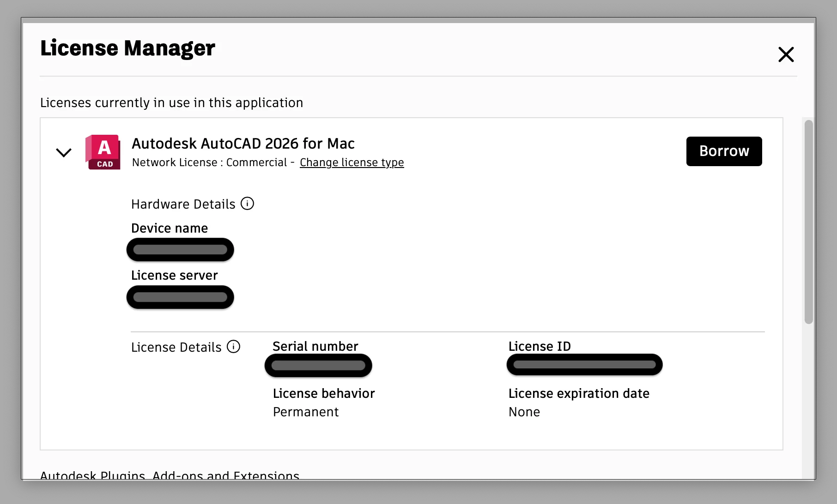Click the Network License : Commercial text
Image resolution: width=837 pixels, height=504 pixels.
tap(209, 162)
